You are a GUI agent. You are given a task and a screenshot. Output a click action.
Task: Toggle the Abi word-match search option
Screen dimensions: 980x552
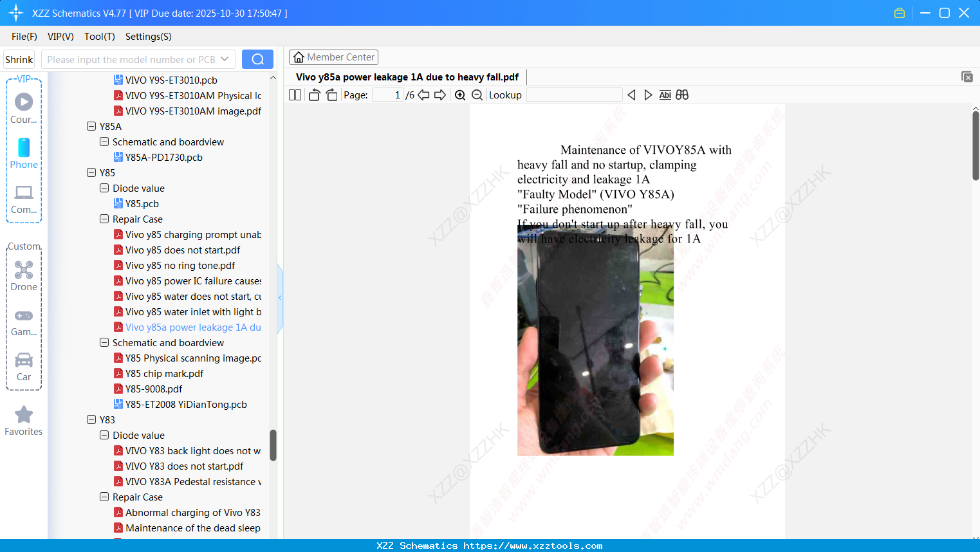pos(665,95)
